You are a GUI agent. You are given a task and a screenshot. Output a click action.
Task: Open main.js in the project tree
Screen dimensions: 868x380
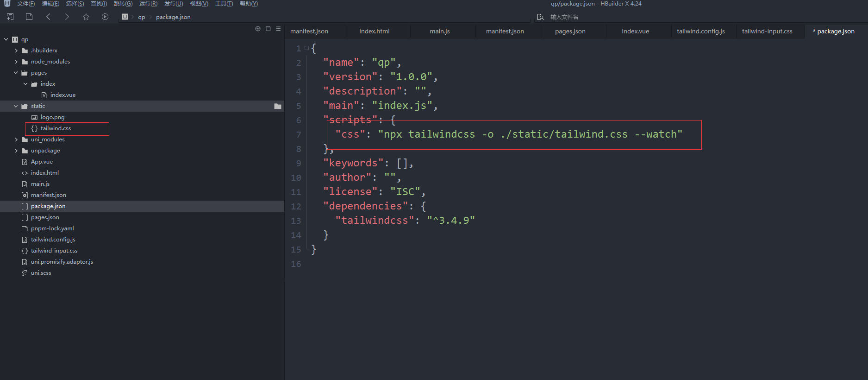coord(40,184)
